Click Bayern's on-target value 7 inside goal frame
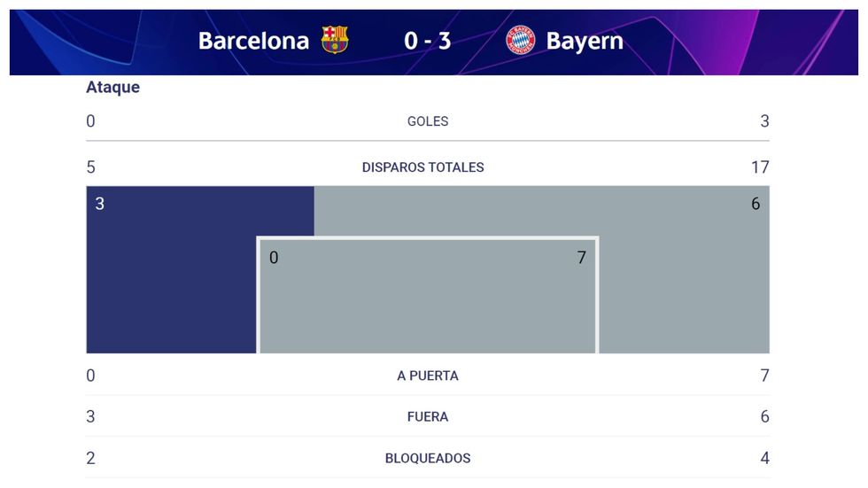Image resolution: width=868 pixels, height=488 pixels. (x=582, y=258)
